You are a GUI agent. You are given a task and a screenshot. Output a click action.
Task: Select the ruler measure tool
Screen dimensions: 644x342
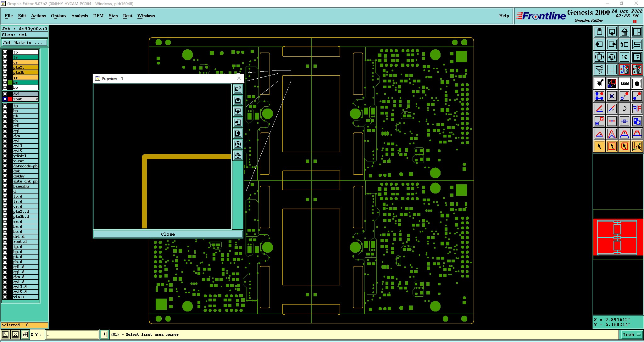coord(624,83)
